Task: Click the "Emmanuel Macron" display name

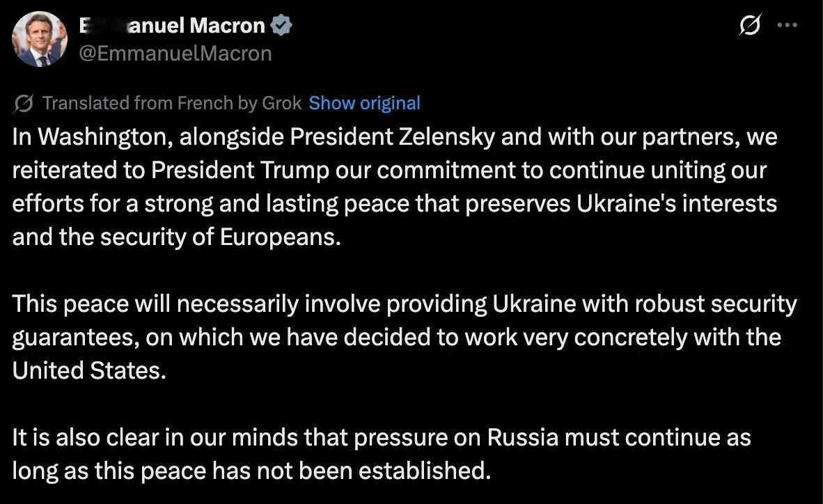Action: click(172, 25)
